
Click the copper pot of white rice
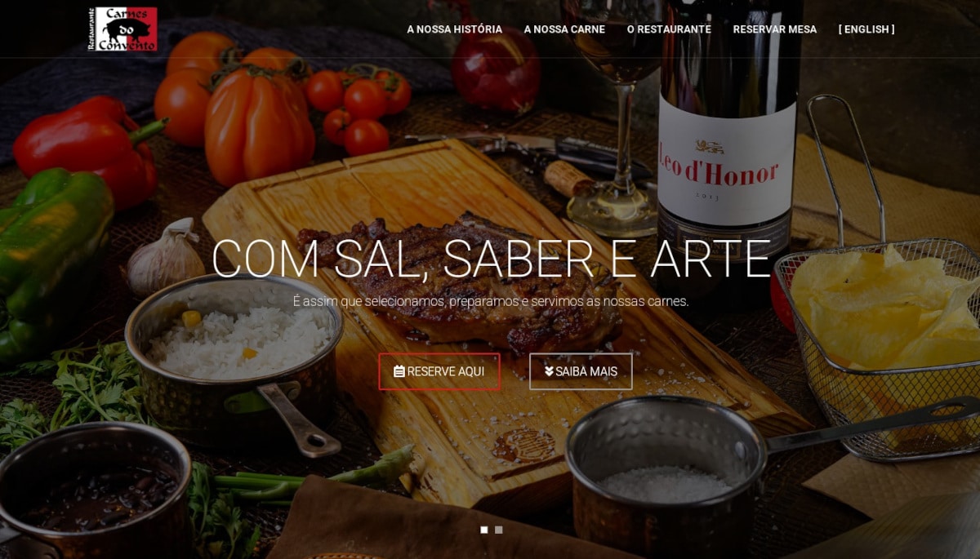click(235, 351)
